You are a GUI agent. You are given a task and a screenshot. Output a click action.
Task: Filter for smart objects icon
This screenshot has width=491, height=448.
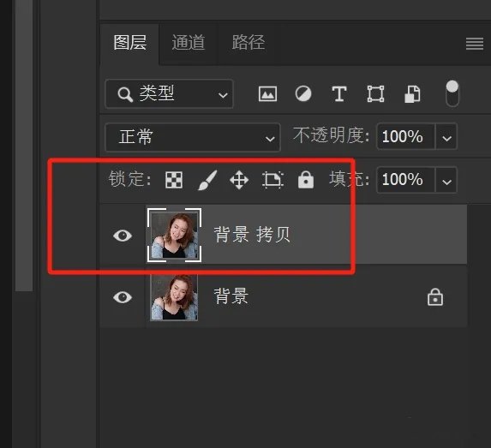[x=412, y=94]
